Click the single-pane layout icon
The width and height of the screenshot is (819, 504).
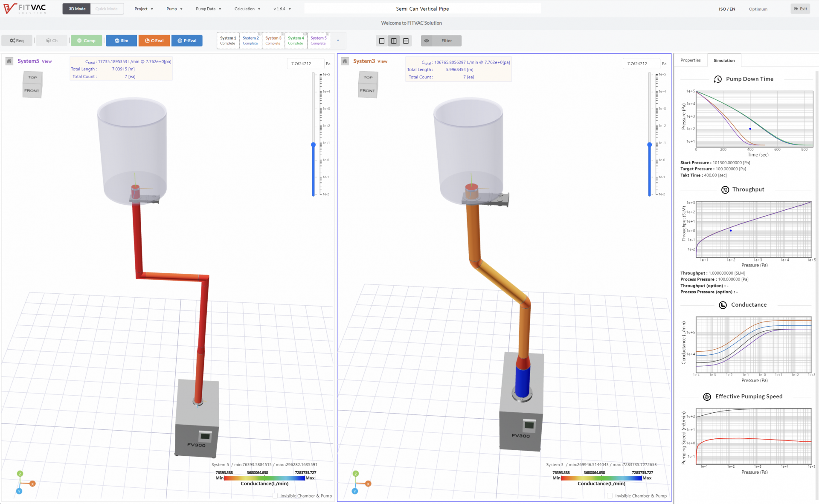coord(382,41)
